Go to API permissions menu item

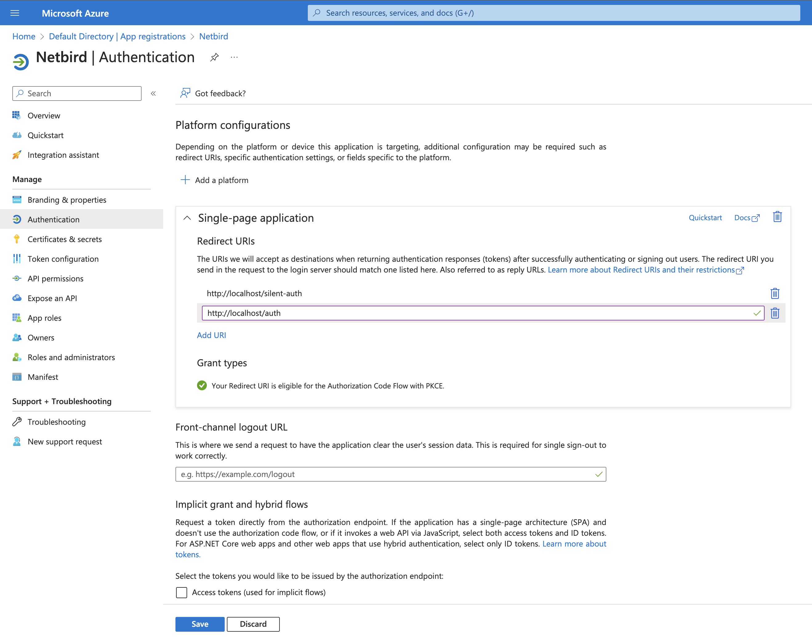[x=55, y=279]
